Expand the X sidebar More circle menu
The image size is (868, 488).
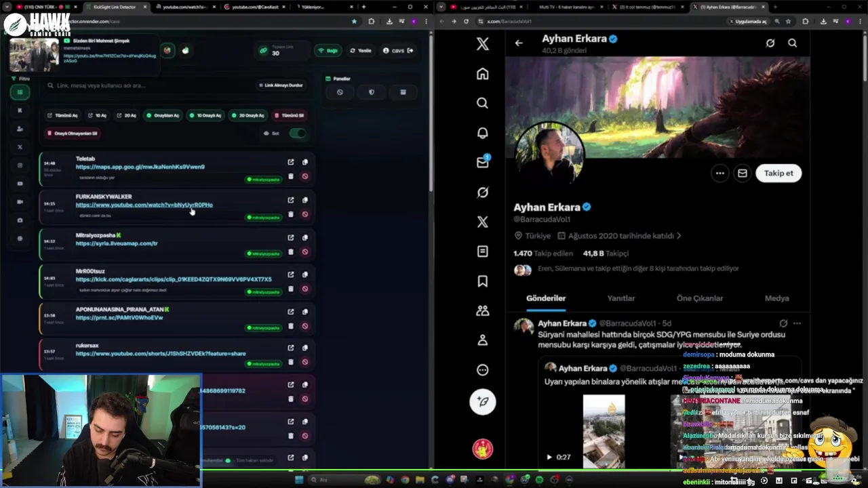[482, 370]
